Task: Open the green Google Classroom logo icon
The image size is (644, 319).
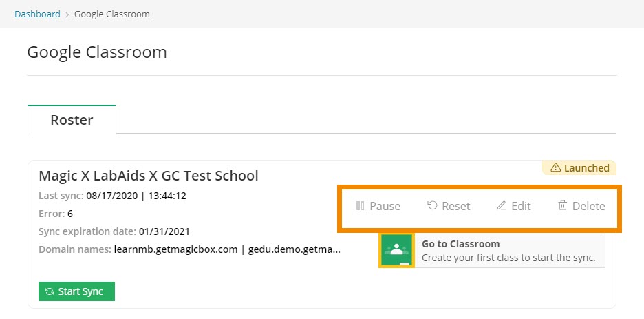Action: [396, 251]
